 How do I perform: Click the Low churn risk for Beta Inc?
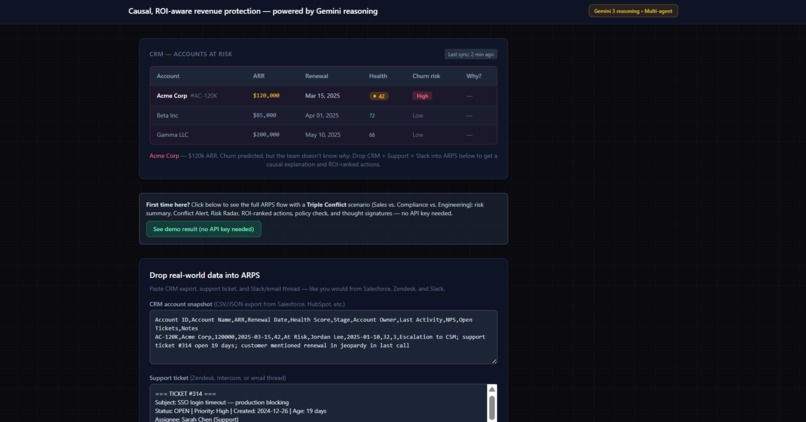click(x=417, y=116)
